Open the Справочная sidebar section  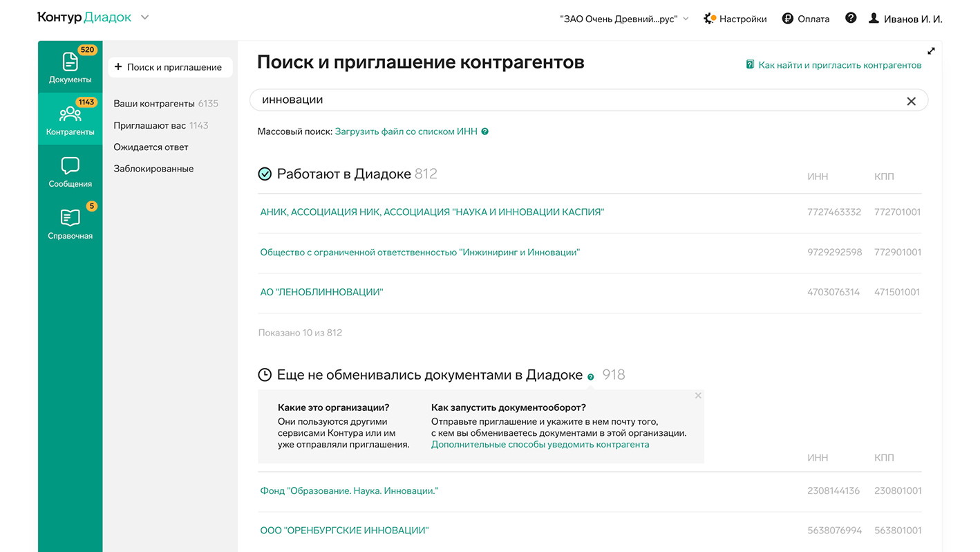pos(70,223)
